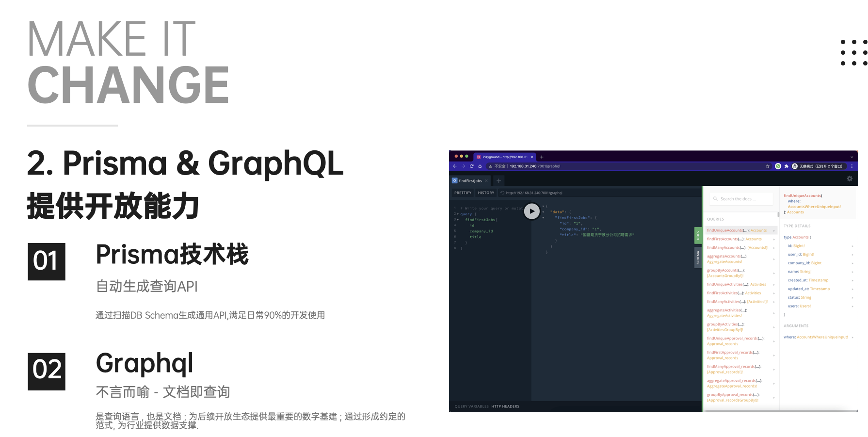Expand the user_id: BigInt! field
Image resolution: width=868 pixels, height=437 pixels.
[819, 255]
